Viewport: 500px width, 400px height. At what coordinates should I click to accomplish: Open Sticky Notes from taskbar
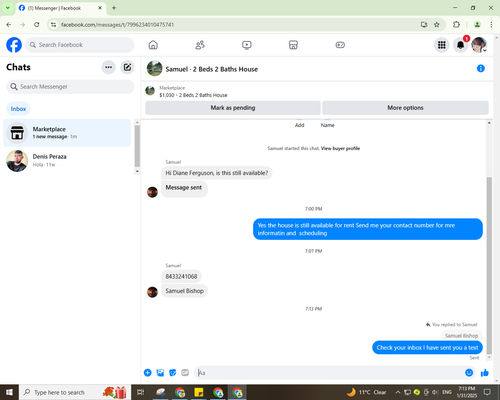point(199,392)
